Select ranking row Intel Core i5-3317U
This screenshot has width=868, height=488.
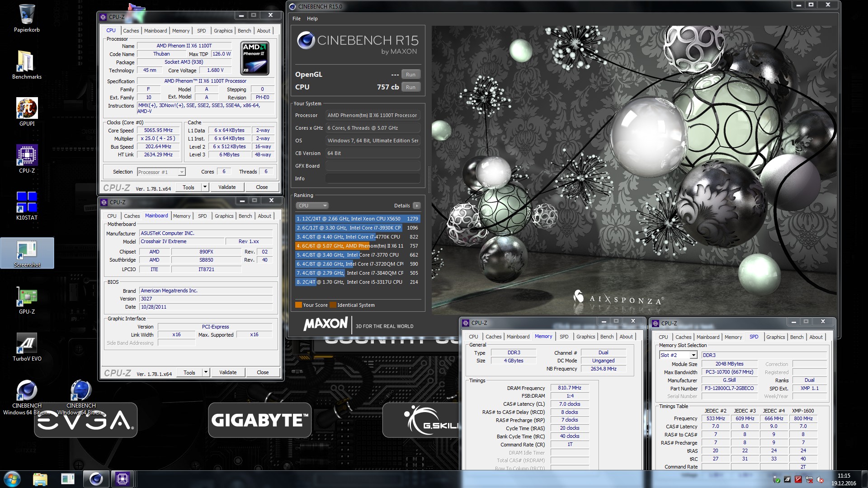(357, 282)
